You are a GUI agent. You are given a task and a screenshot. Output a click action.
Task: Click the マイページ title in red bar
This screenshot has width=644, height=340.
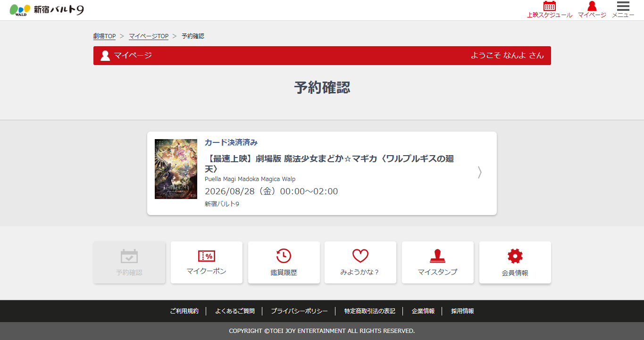(x=133, y=56)
